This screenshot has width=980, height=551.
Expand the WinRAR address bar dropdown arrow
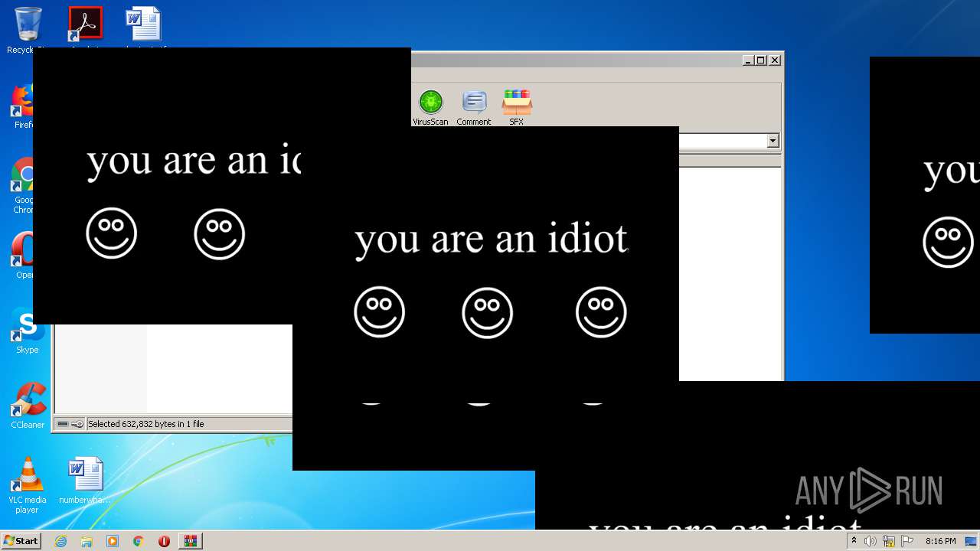pyautogui.click(x=773, y=141)
